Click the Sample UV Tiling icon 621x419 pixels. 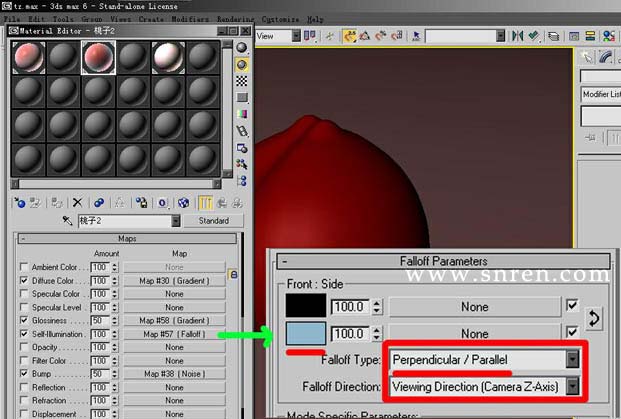tap(242, 97)
